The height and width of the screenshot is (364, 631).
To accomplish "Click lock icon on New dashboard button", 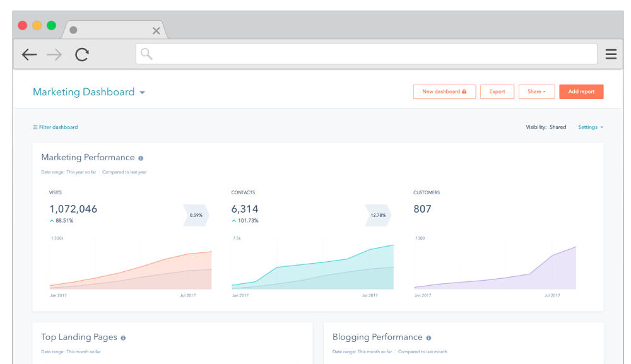I will 464,91.
